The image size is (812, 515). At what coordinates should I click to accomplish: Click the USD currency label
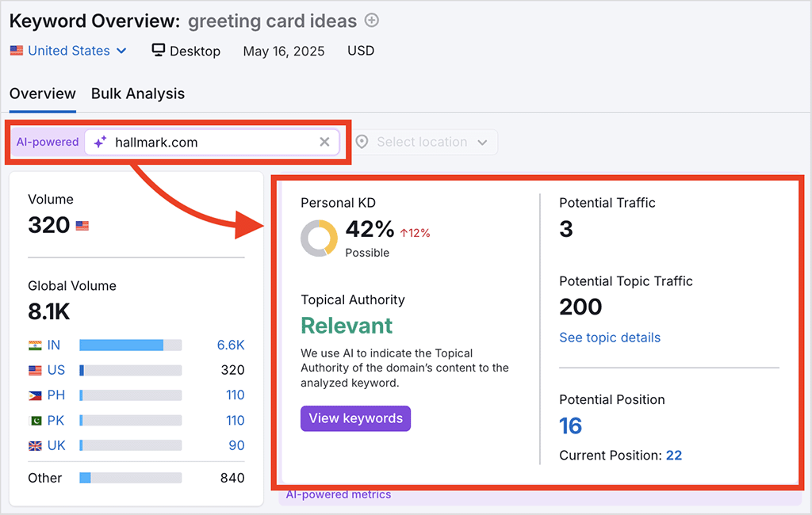point(361,50)
